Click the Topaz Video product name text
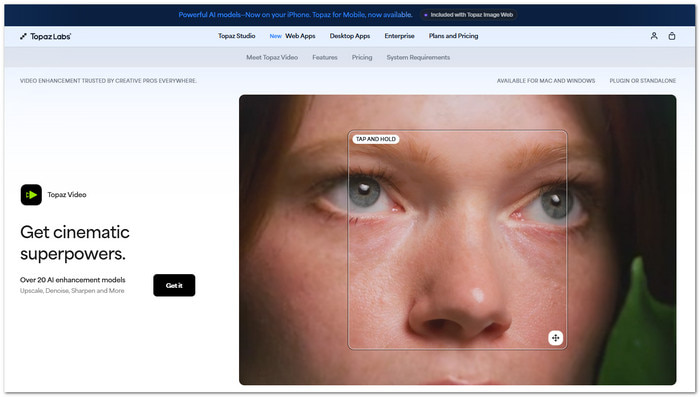700x397 pixels. (x=67, y=195)
